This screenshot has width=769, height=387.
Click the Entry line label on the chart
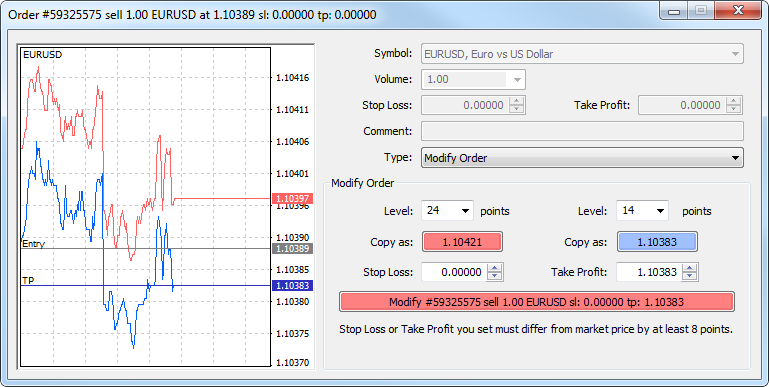pyautogui.click(x=33, y=244)
